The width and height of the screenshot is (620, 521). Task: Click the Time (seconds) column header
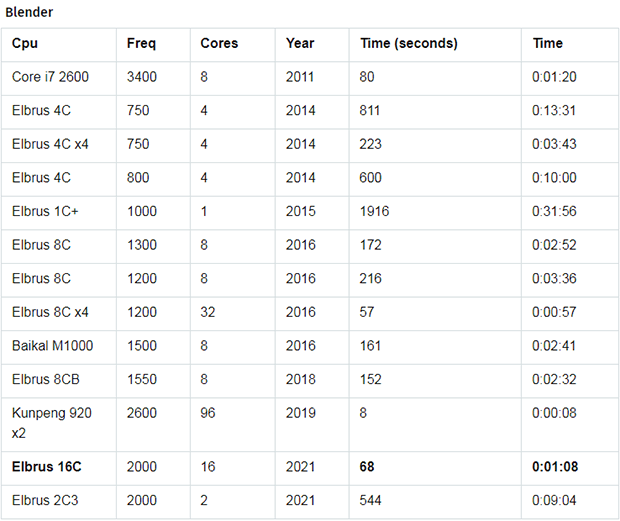pyautogui.click(x=408, y=43)
